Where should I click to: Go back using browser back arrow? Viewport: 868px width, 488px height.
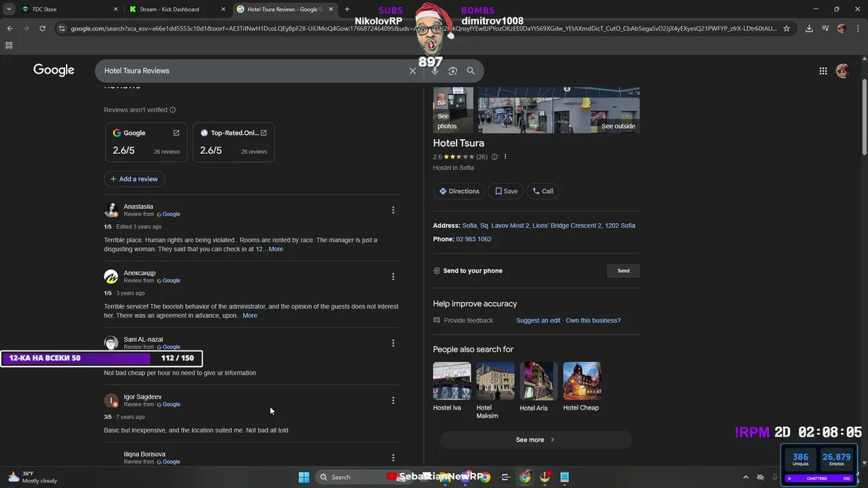point(9,28)
